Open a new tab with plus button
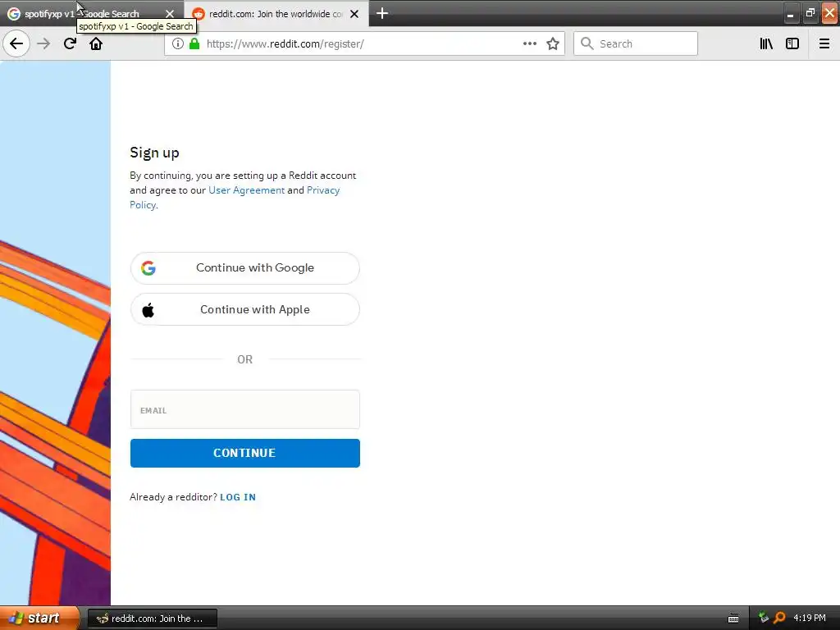840x630 pixels. 382,13
